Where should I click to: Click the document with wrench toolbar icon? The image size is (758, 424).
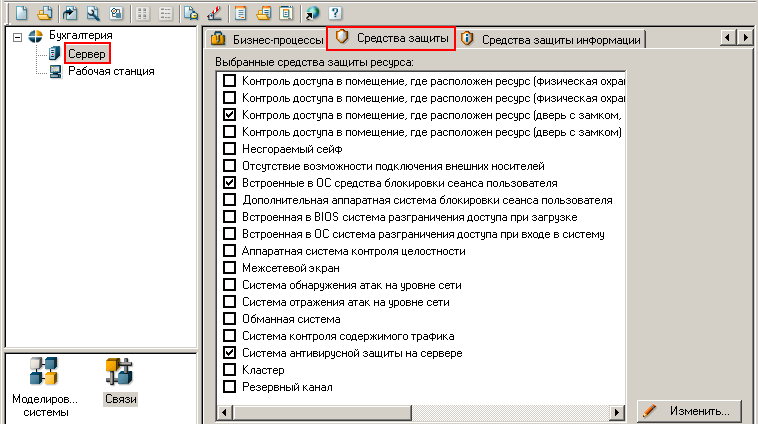pyautogui.click(x=93, y=13)
